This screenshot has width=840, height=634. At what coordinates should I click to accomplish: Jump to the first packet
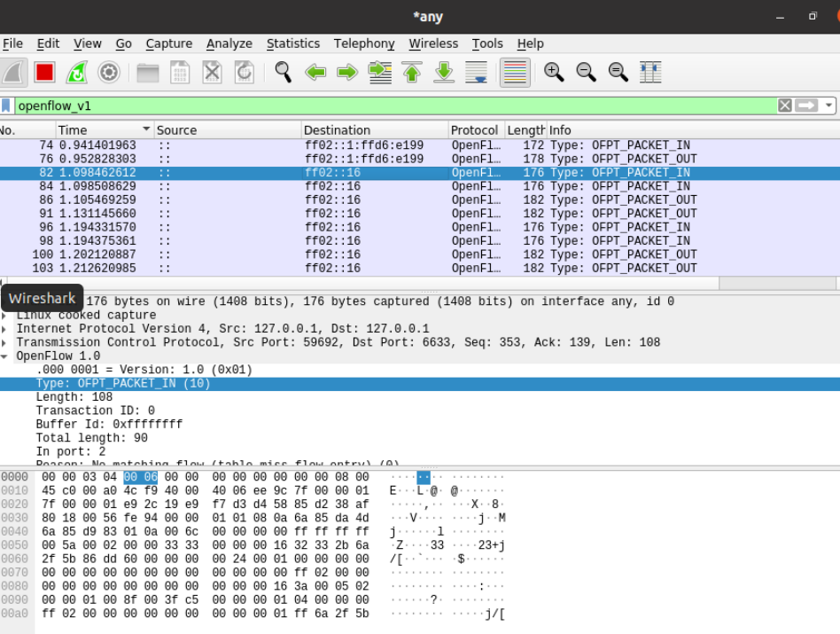tap(412, 72)
